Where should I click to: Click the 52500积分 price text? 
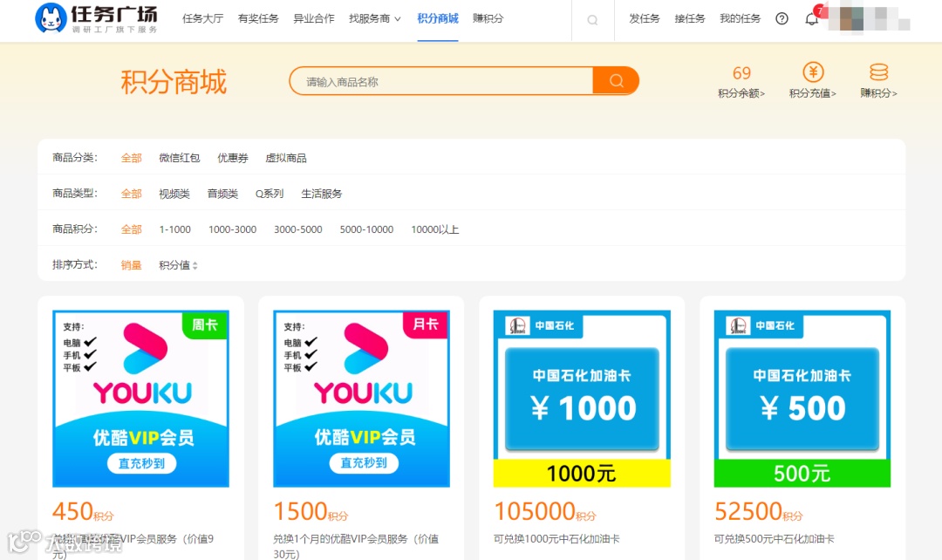[758, 511]
